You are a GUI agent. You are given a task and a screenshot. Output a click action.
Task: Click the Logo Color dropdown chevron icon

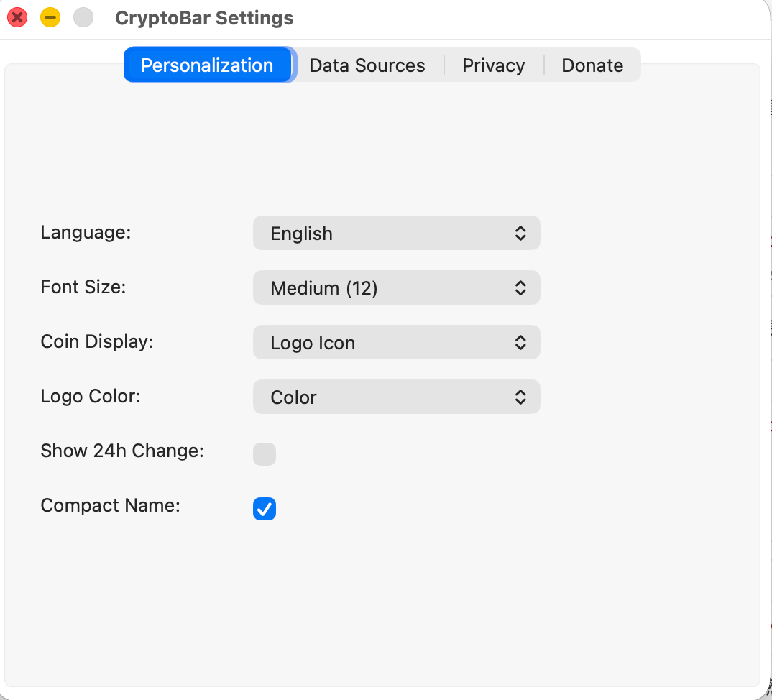[520, 397]
